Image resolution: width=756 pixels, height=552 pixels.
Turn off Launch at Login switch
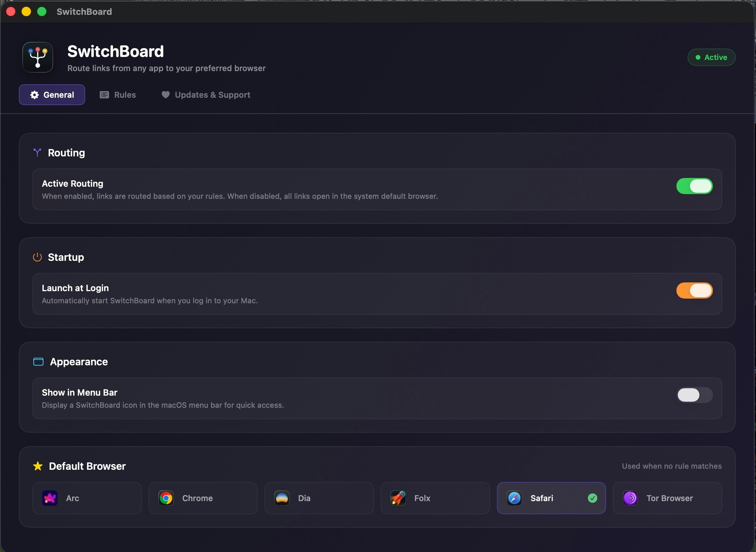click(x=694, y=290)
